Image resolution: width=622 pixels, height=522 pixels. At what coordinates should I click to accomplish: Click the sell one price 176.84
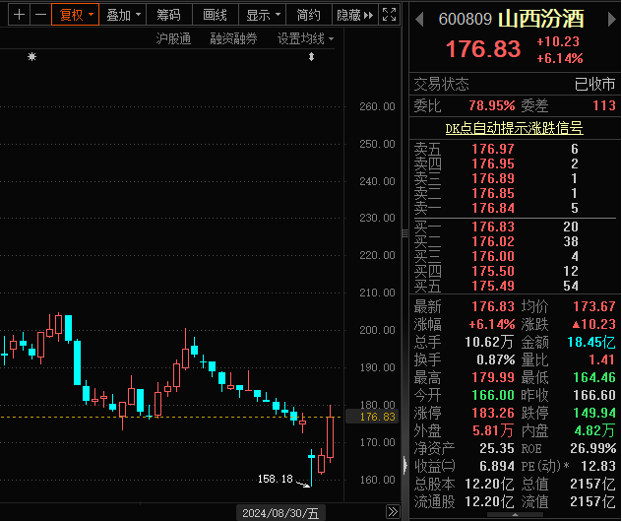point(493,208)
